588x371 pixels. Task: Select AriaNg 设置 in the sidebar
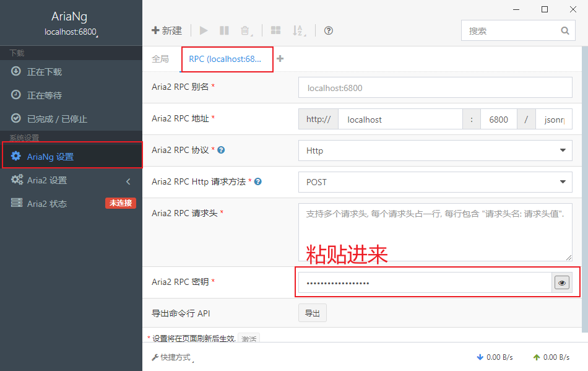click(x=71, y=156)
